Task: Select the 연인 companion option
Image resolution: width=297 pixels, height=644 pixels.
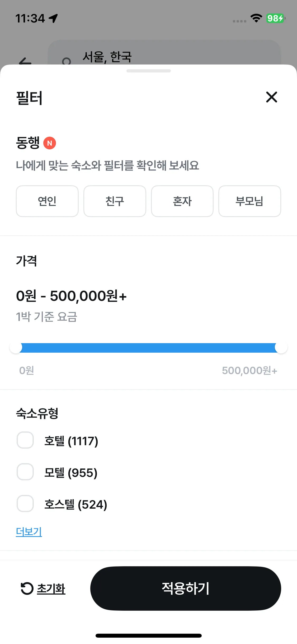Action: tap(47, 201)
